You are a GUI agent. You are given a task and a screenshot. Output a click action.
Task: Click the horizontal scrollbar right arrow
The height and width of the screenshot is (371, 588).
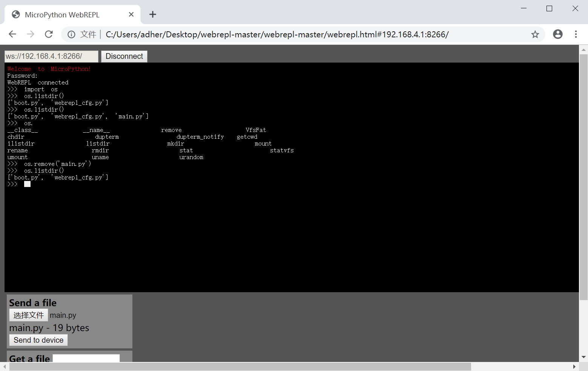coord(574,366)
